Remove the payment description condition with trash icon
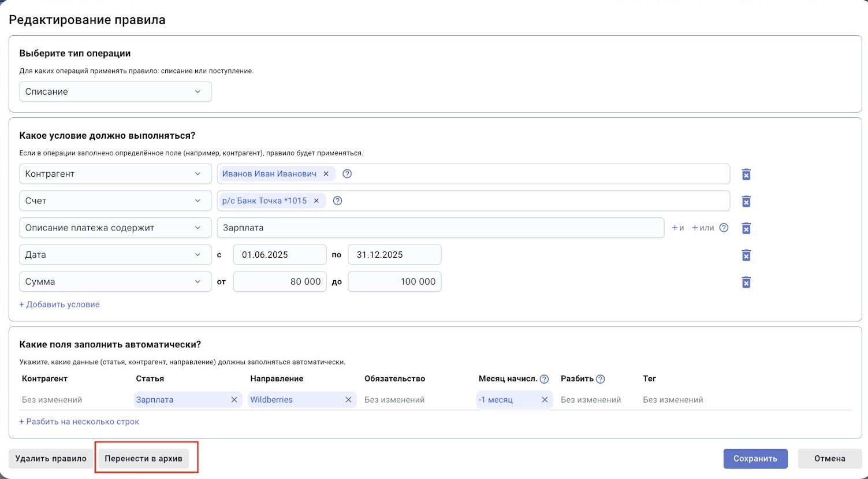 pos(746,228)
